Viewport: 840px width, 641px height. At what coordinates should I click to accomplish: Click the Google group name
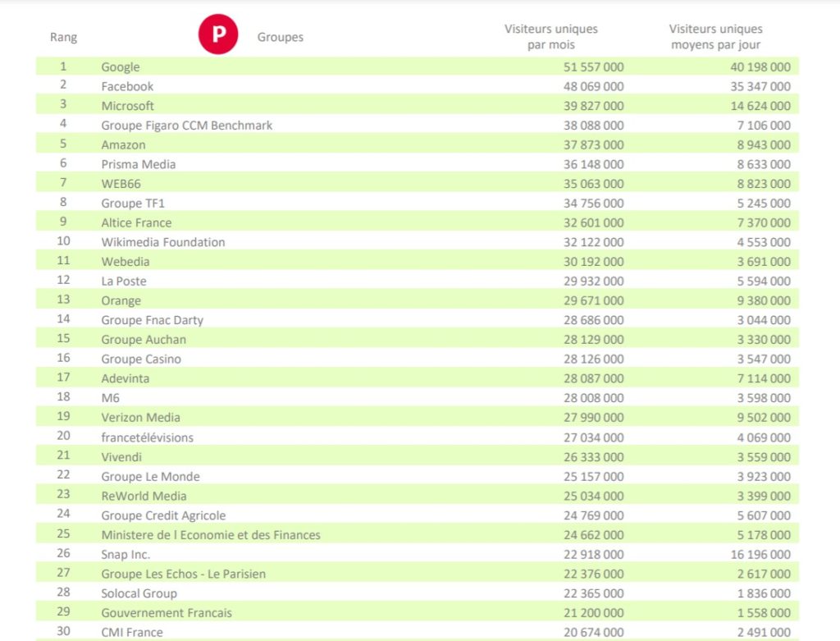point(121,67)
